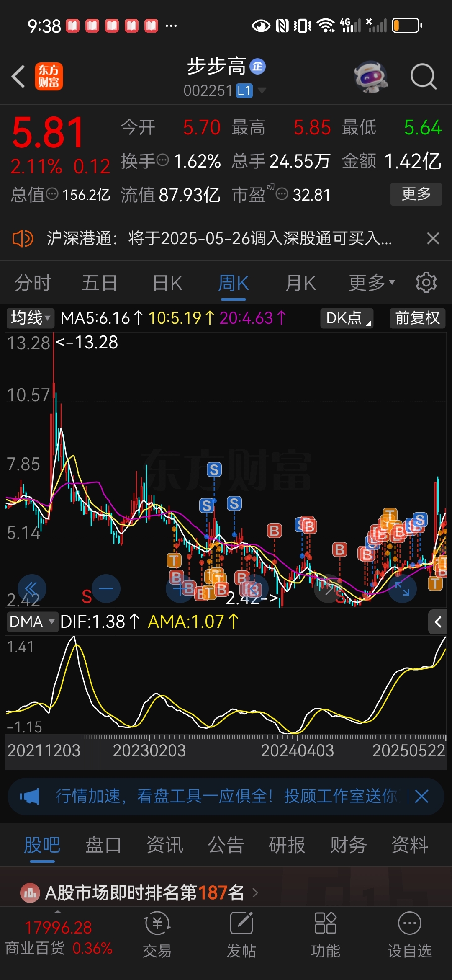The image size is (452, 980).
Task: Open the 行情加速 promo banner
Action: click(226, 796)
